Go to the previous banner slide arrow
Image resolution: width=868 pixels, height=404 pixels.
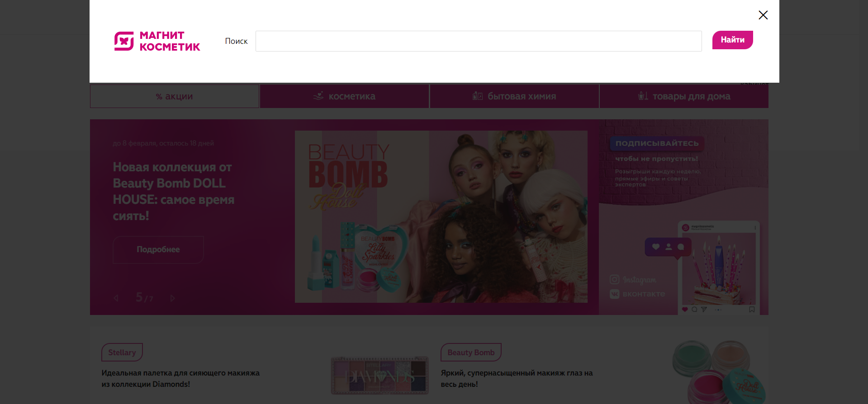point(116,298)
